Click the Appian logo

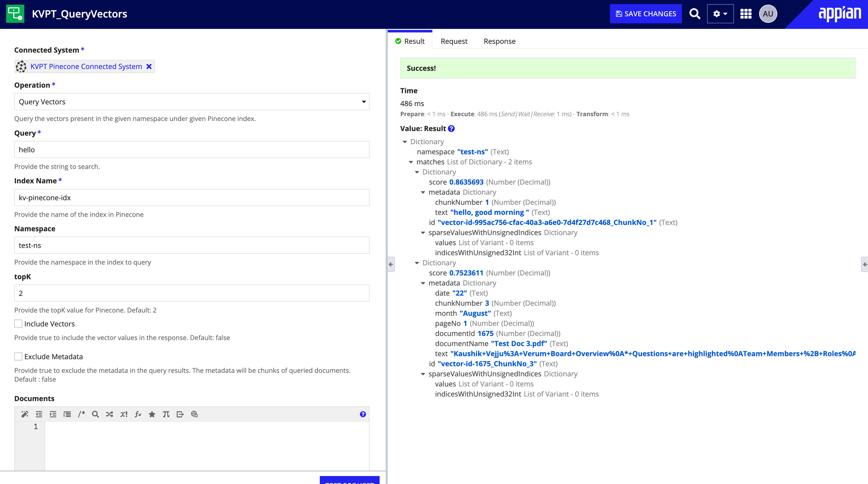point(840,14)
